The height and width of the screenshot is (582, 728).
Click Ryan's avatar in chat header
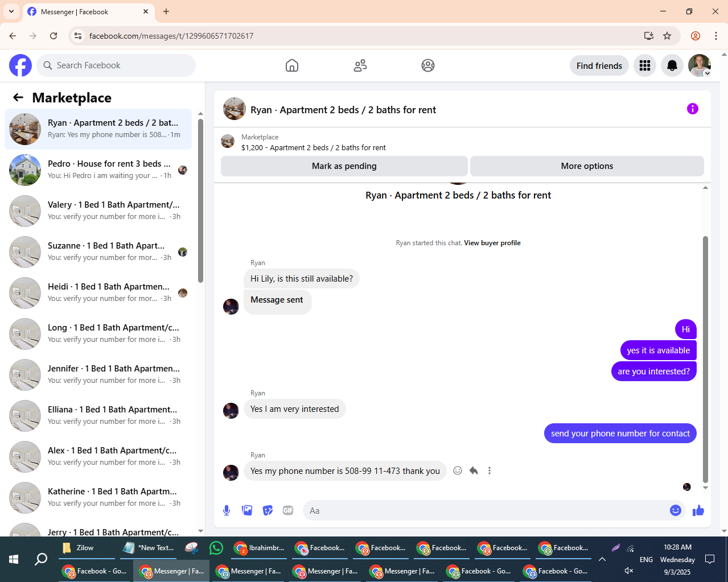[235, 109]
